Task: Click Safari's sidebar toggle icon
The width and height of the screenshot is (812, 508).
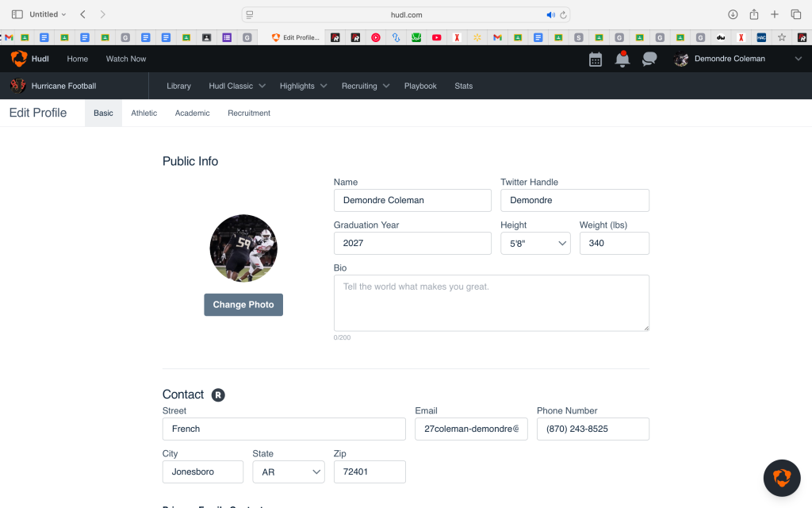Action: click(17, 14)
